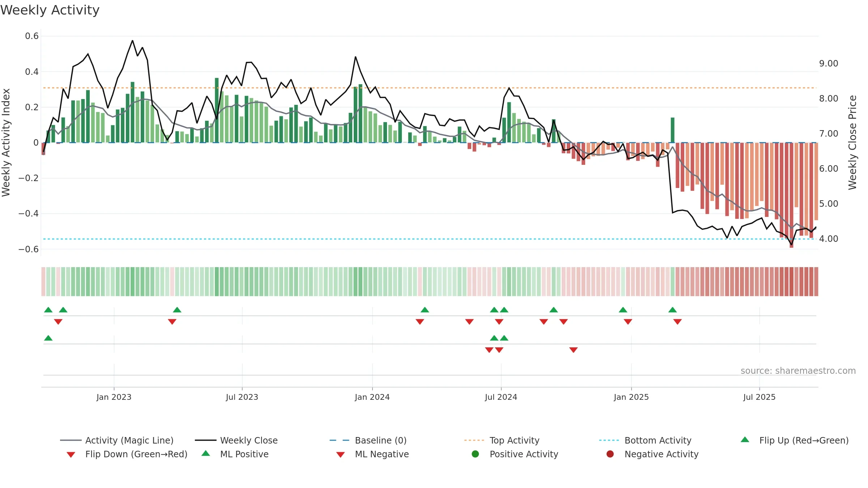The image size is (868, 488).
Task: Click the Jan 2023 x-axis label
Action: [114, 397]
